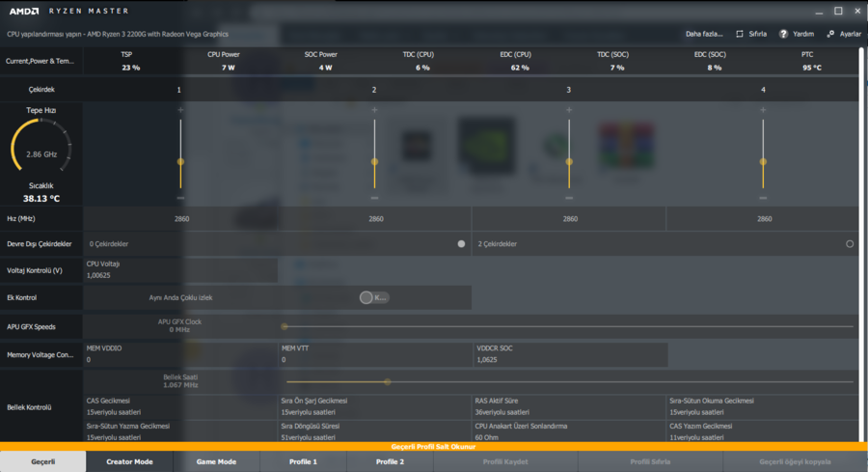
Task: Switch to Creator Mode tab
Action: pos(129,461)
